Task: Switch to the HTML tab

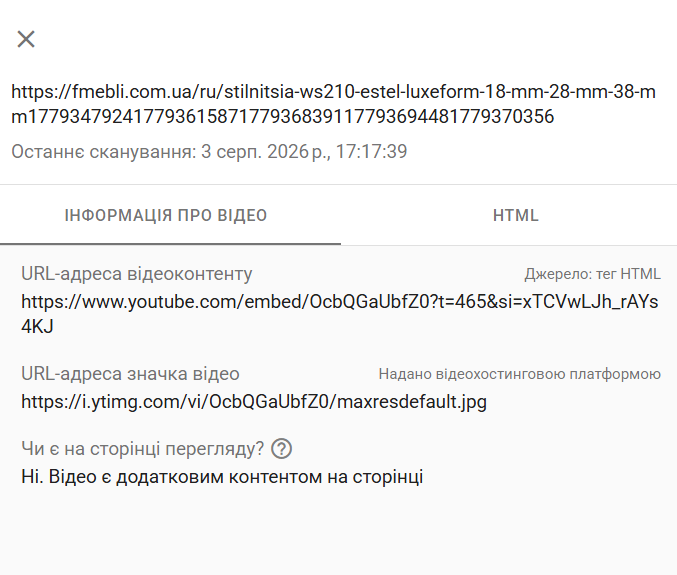Action: click(516, 215)
